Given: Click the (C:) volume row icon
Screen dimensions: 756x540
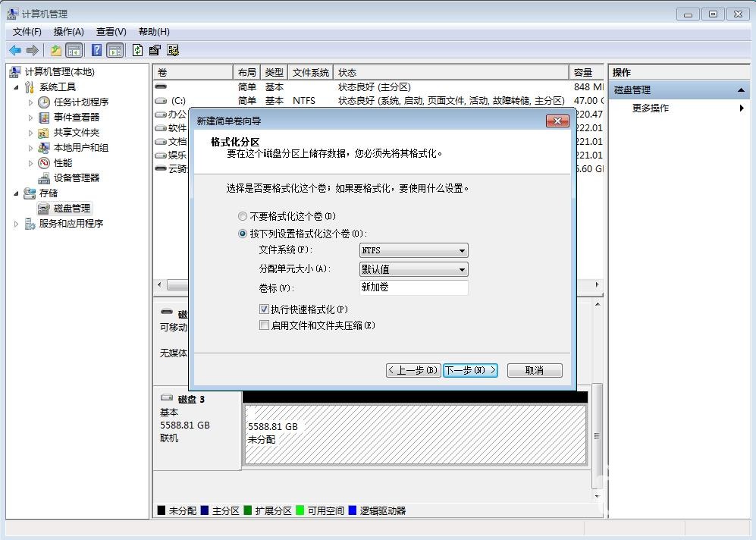Looking at the screenshot, I should click(161, 101).
